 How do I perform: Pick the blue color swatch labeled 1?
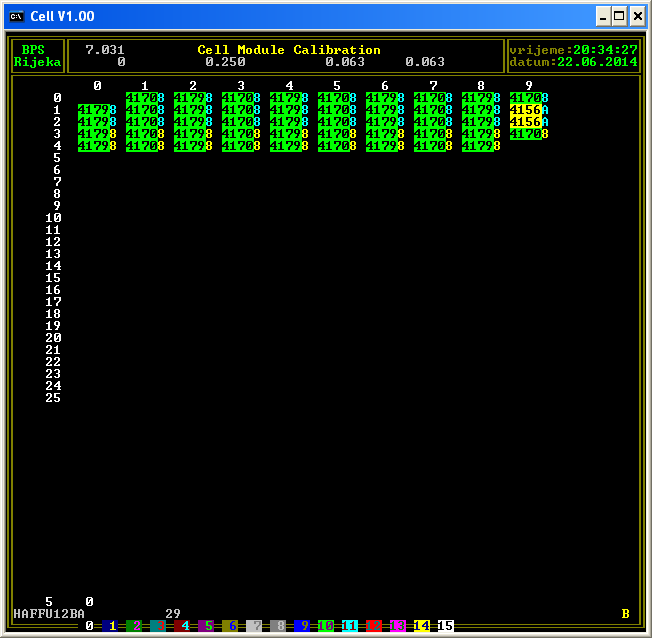click(x=112, y=626)
